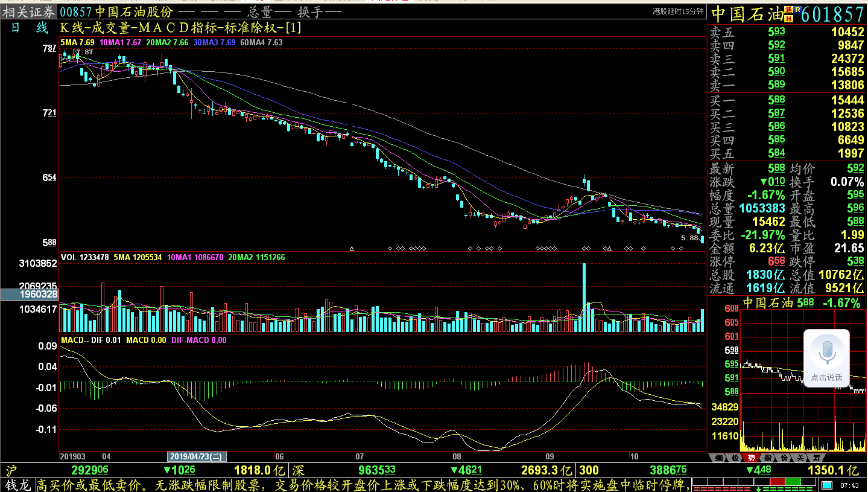Screen dimensions: 868x492
Task: Click the 日线 period label
Action: [28, 28]
